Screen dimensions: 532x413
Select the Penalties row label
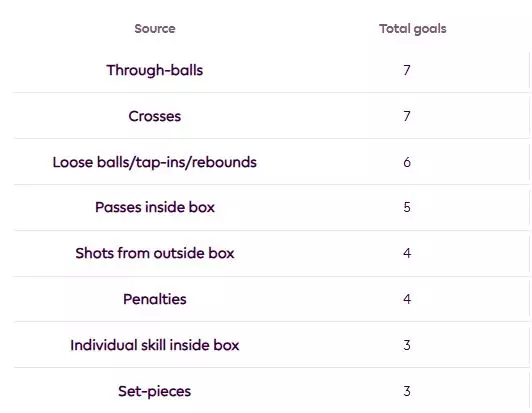155,299
